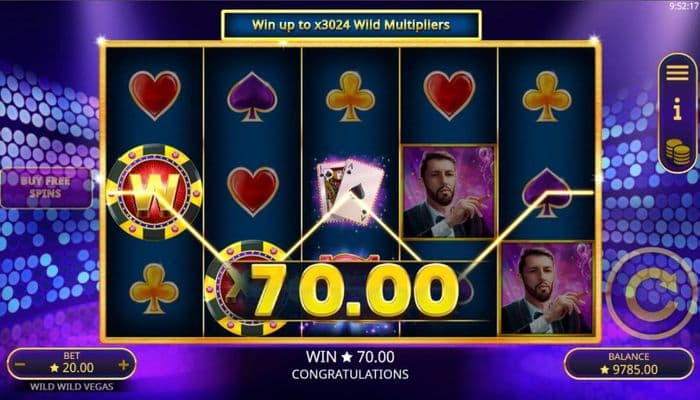Select the red W wild chip symbol

(154, 192)
